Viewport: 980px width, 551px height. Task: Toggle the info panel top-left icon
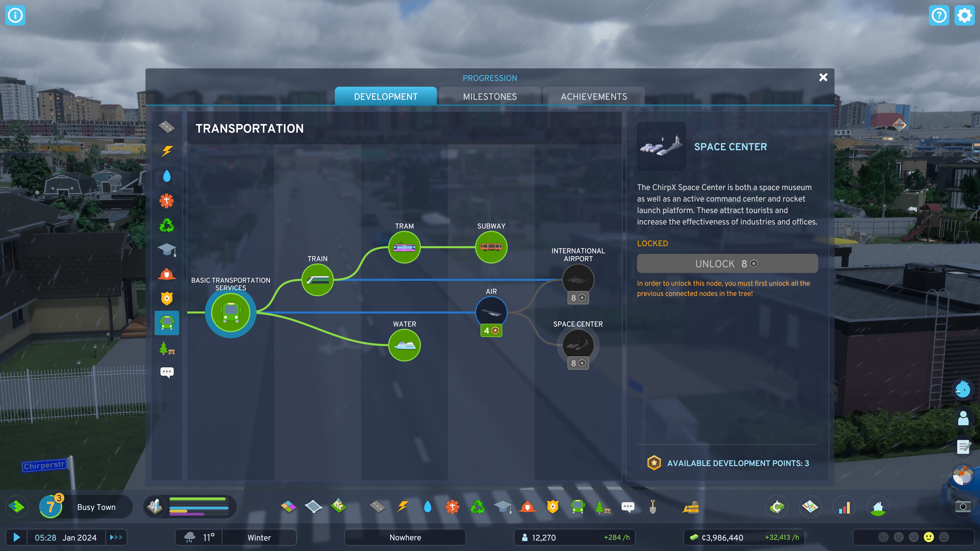click(15, 15)
